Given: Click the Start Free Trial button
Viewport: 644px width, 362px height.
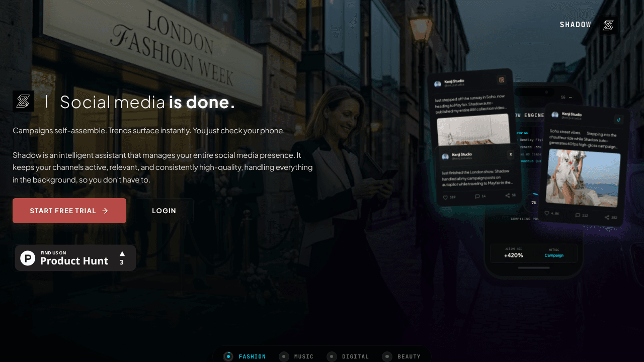Looking at the screenshot, I should (x=69, y=211).
